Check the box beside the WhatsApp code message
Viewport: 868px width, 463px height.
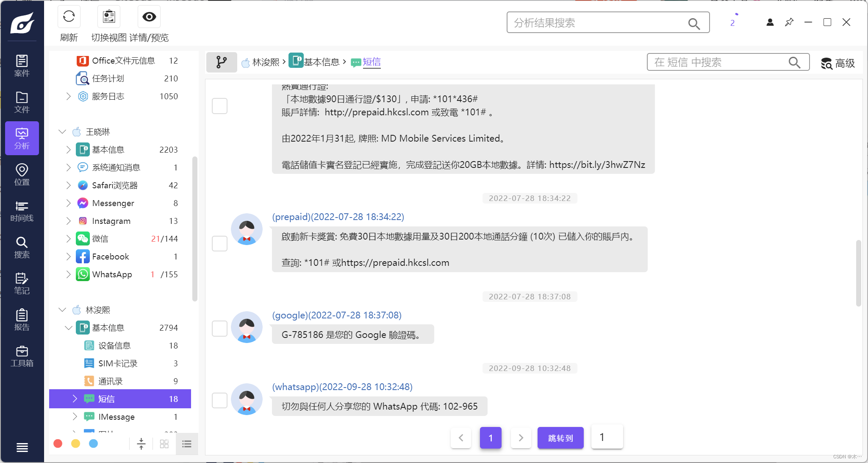(219, 400)
